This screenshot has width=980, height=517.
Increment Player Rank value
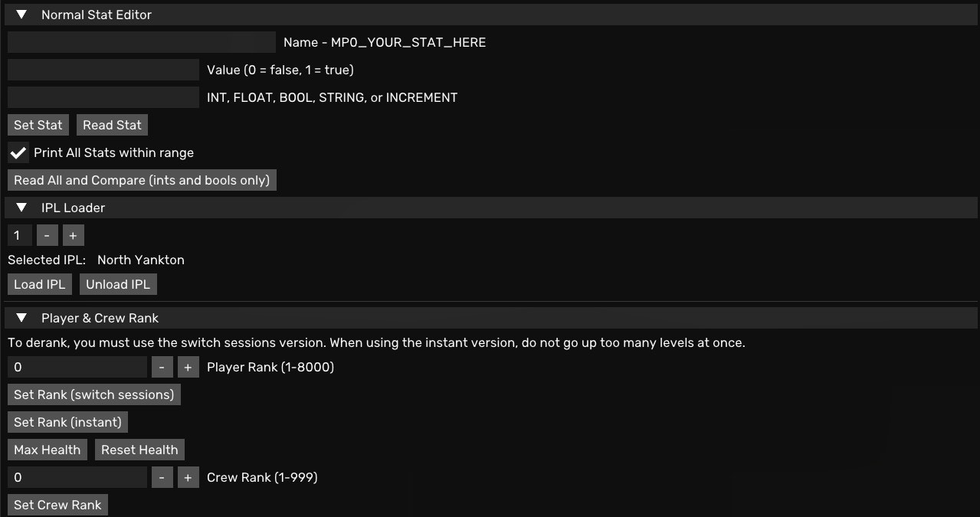click(x=188, y=367)
